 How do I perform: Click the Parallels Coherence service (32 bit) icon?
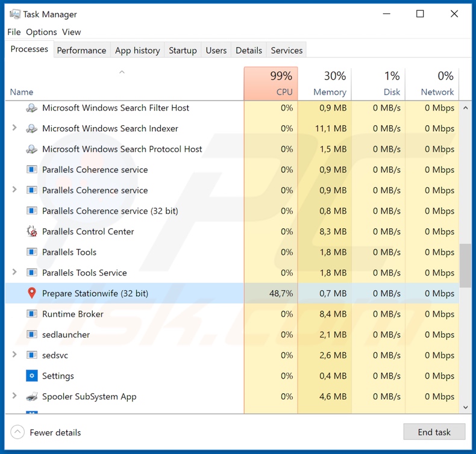pyautogui.click(x=32, y=211)
